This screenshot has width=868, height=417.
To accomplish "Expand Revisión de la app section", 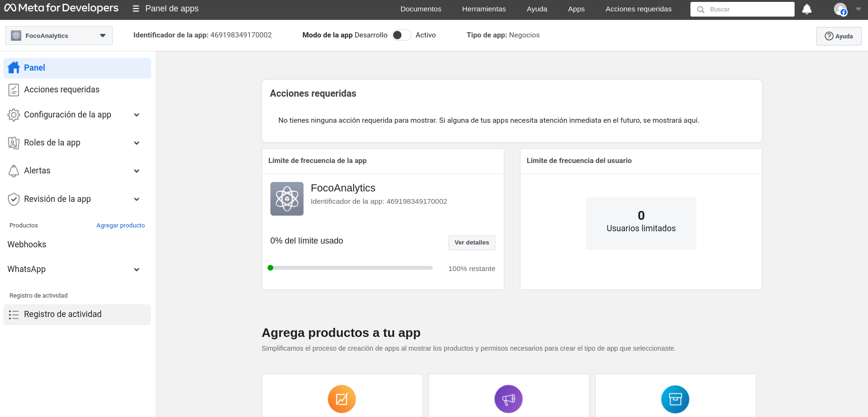I will tap(137, 199).
